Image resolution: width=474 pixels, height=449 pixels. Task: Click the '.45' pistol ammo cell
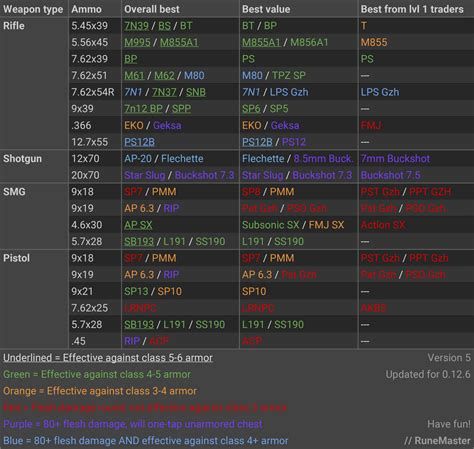78,341
